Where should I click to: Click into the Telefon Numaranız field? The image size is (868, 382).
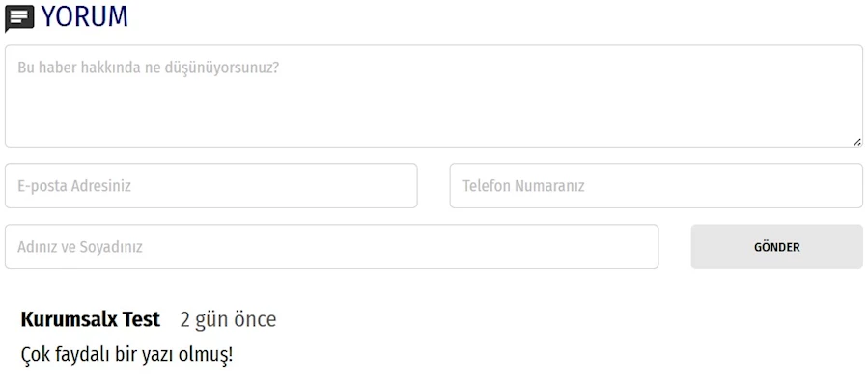656,186
